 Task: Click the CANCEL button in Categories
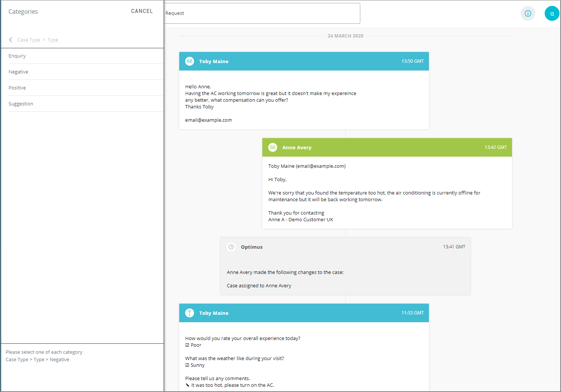[142, 11]
